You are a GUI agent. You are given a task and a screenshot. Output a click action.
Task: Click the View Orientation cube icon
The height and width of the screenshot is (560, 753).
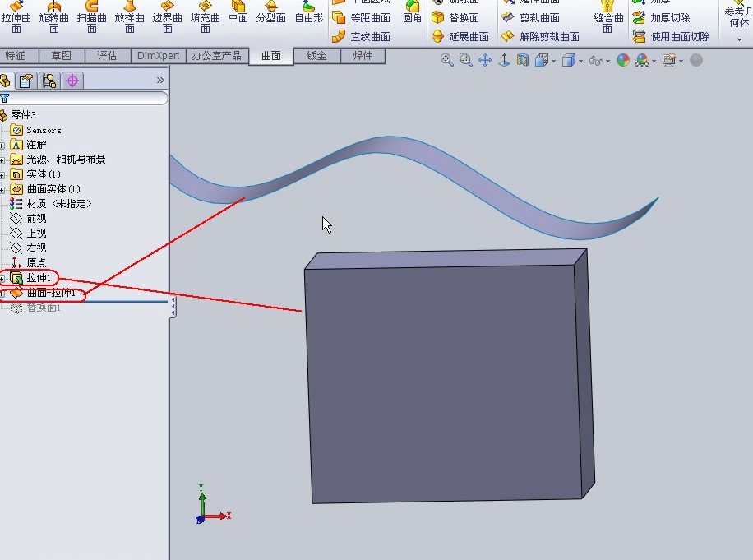(542, 60)
